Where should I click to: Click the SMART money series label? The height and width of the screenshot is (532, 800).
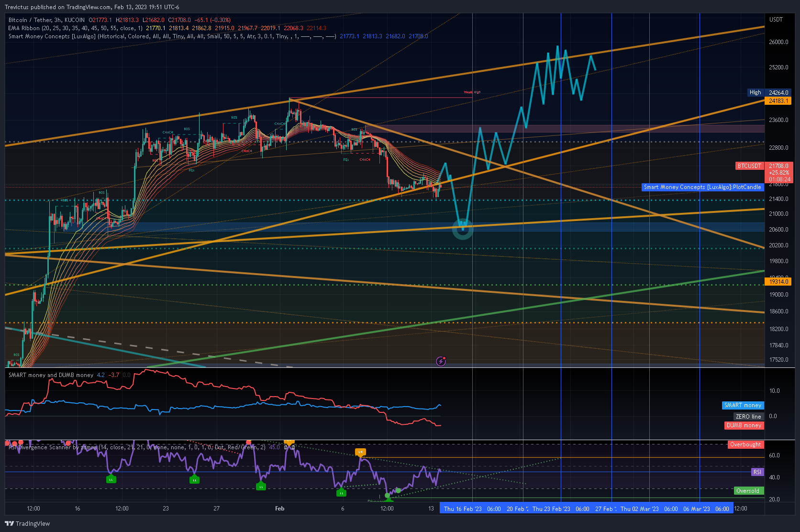point(743,405)
